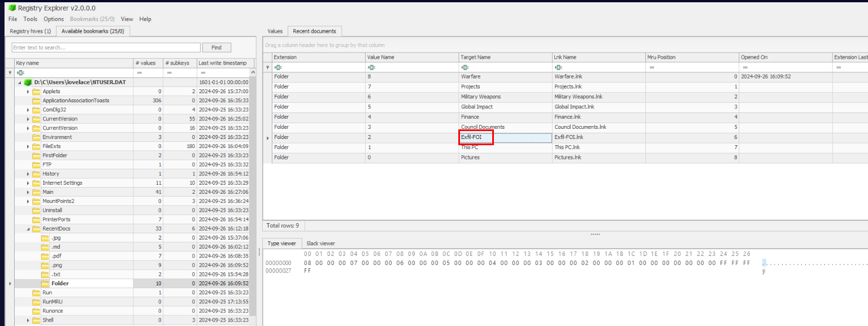Expand the Applets registry key
The image size is (868, 326).
click(28, 92)
